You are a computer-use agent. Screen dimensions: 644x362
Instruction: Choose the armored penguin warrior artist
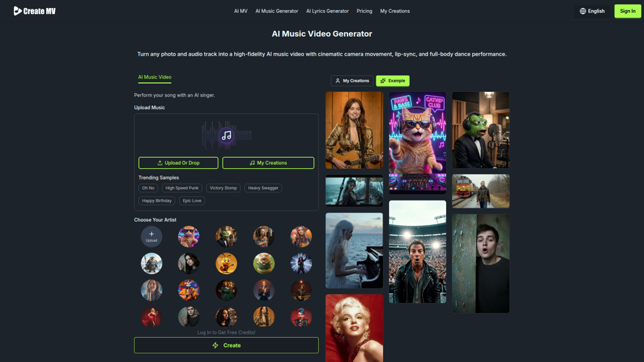click(x=152, y=263)
